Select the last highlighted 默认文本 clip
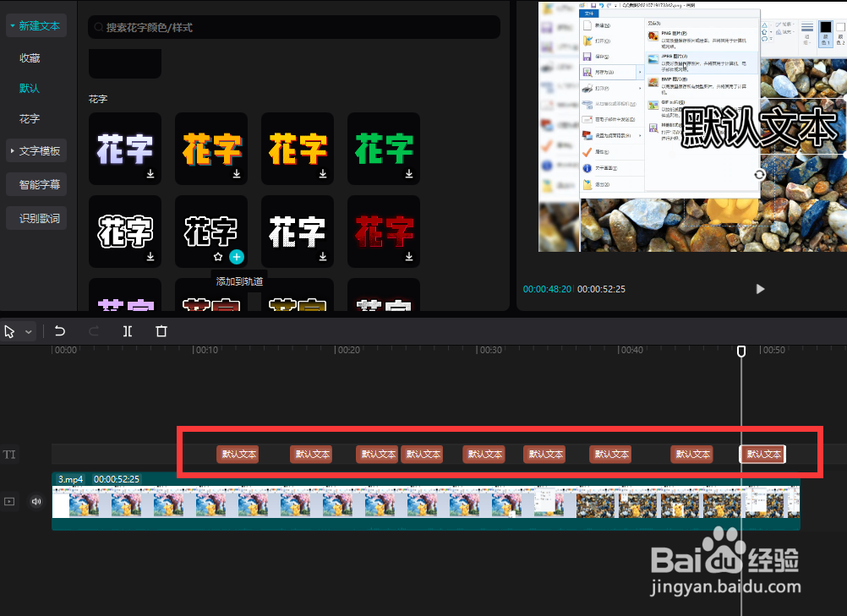This screenshot has width=847, height=616. coord(762,454)
